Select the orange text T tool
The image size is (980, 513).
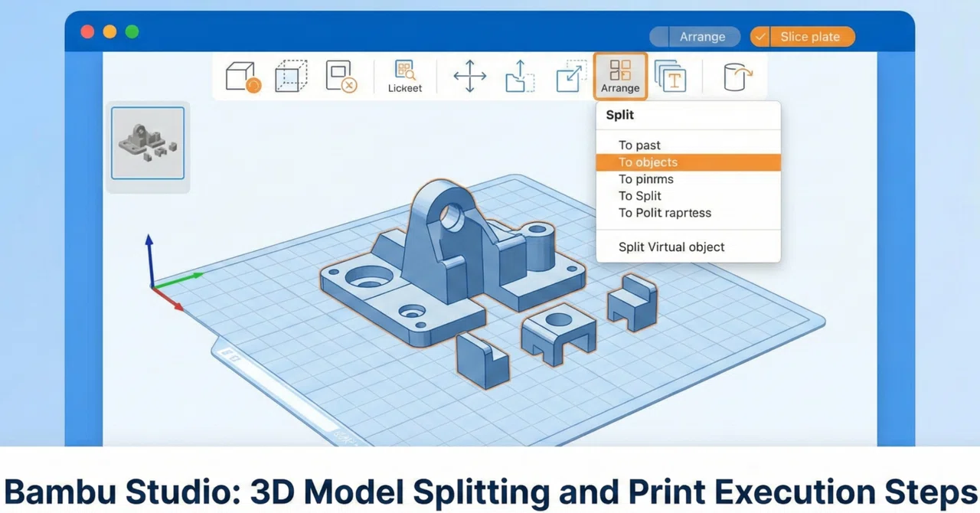pyautogui.click(x=671, y=77)
